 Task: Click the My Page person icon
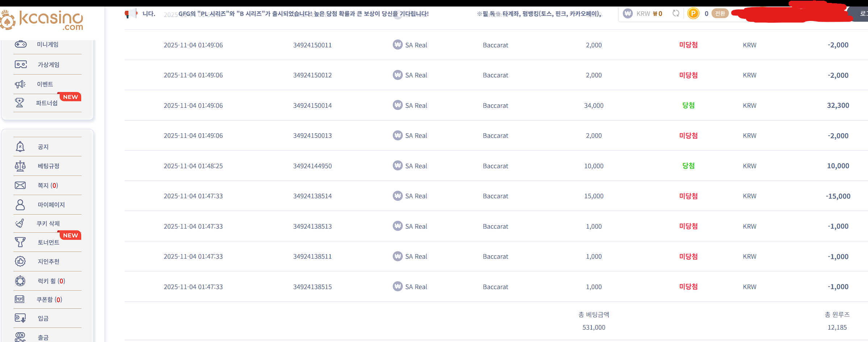[20, 205]
